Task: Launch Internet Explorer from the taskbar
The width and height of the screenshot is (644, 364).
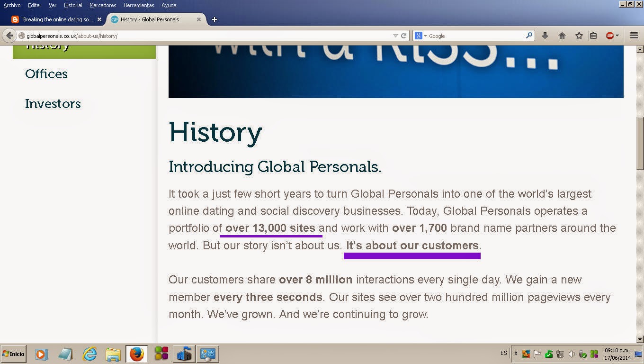Action: [89, 354]
